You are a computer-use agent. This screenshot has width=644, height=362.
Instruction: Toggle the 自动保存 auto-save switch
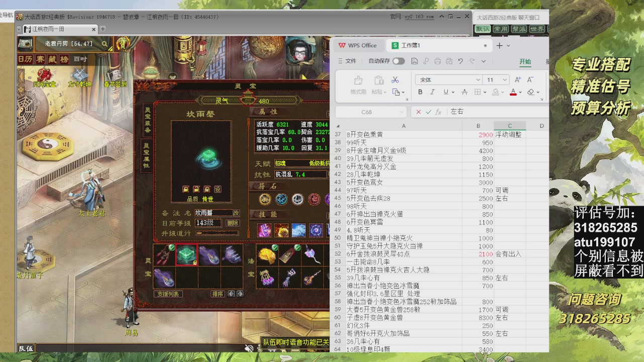click(x=398, y=61)
